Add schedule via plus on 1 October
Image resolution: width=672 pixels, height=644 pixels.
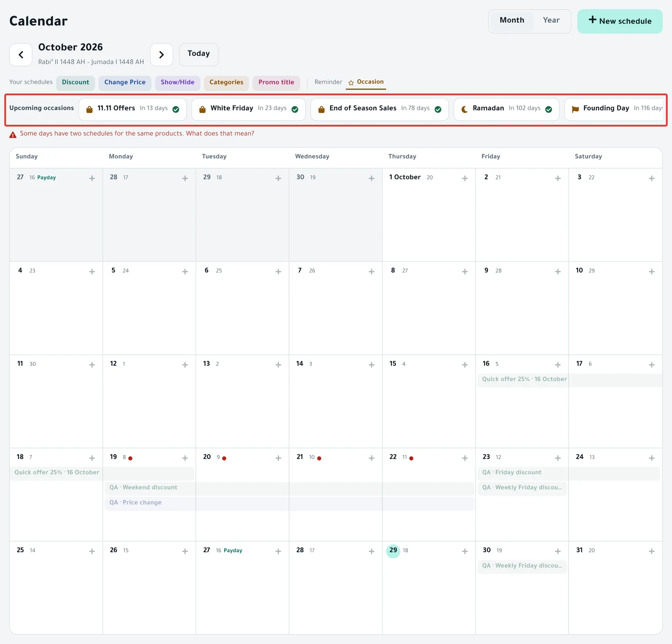tap(464, 178)
